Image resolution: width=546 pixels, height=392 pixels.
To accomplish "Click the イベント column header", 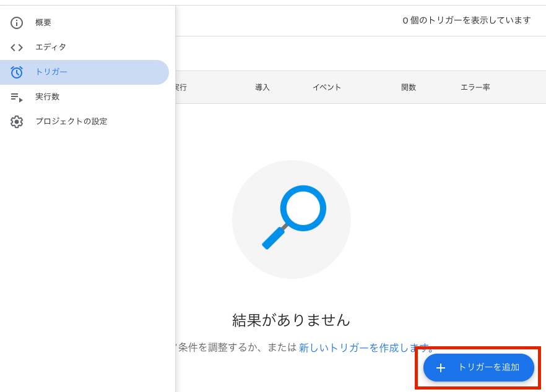I will click(327, 87).
